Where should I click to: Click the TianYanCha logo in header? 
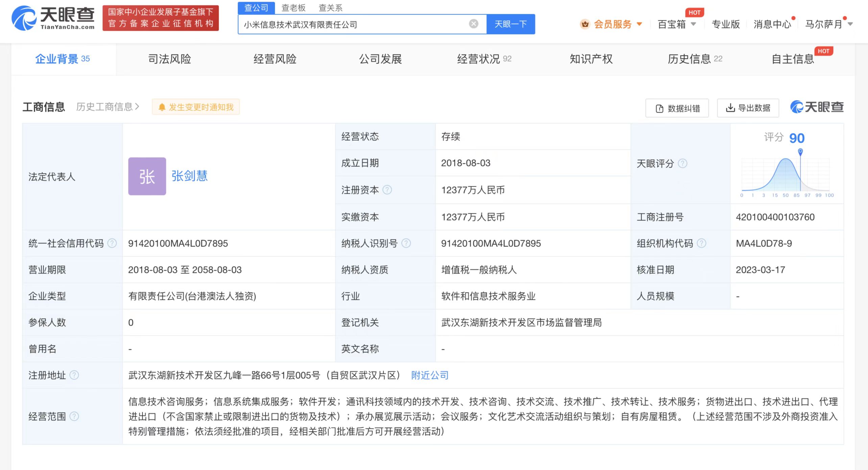53,18
